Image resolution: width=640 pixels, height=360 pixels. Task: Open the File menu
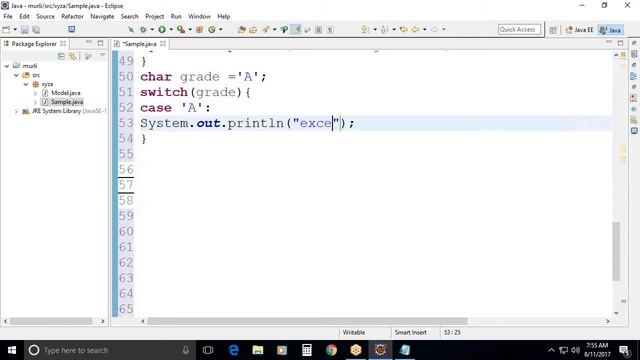point(8,16)
